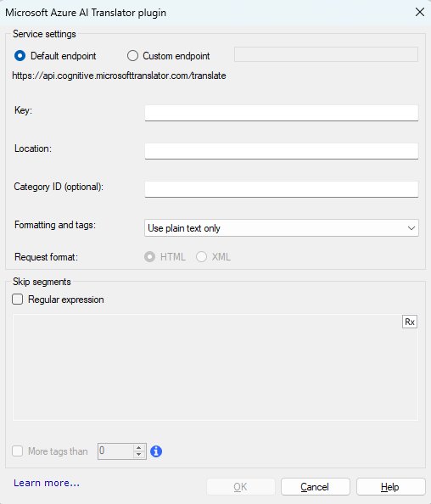
Task: Click the custom endpoint URL field
Action: pyautogui.click(x=326, y=54)
